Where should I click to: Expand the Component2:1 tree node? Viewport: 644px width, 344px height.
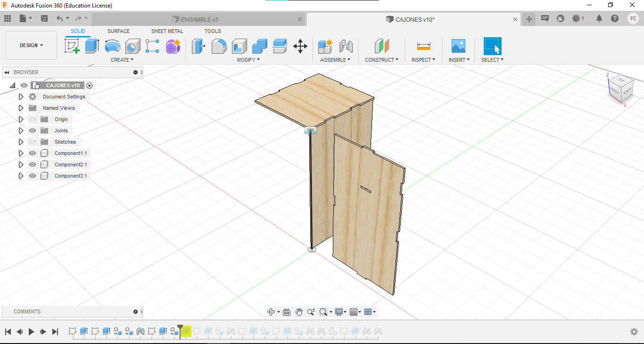coord(21,164)
